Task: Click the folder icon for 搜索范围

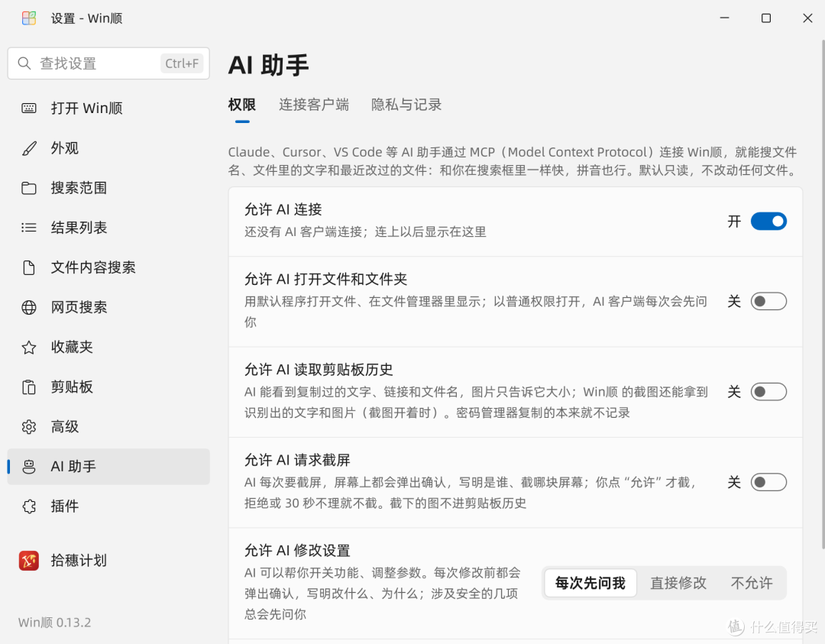Action: (x=29, y=189)
